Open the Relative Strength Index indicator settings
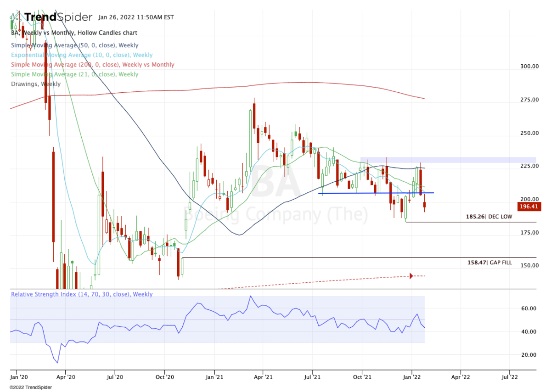Viewport: 551px width, 392px height. [x=82, y=294]
